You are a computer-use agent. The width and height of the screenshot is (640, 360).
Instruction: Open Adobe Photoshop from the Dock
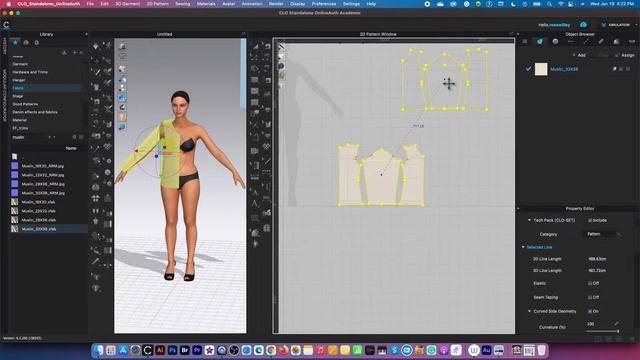pos(172,350)
